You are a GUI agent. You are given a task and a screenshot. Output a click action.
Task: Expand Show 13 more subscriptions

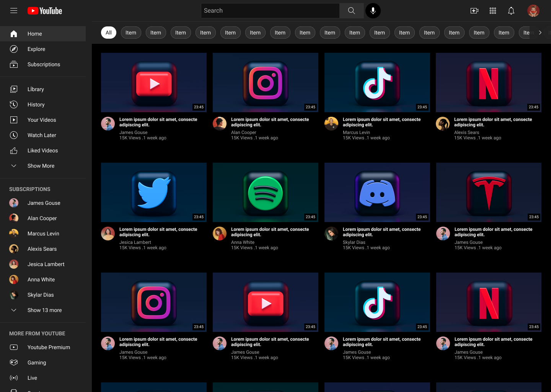pos(43,310)
